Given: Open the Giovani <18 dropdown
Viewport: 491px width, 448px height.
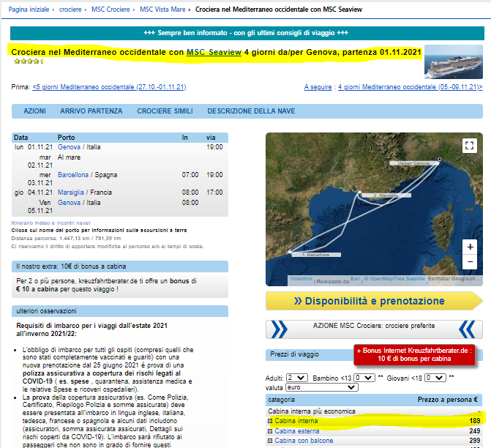Looking at the screenshot, I should tap(435, 378).
